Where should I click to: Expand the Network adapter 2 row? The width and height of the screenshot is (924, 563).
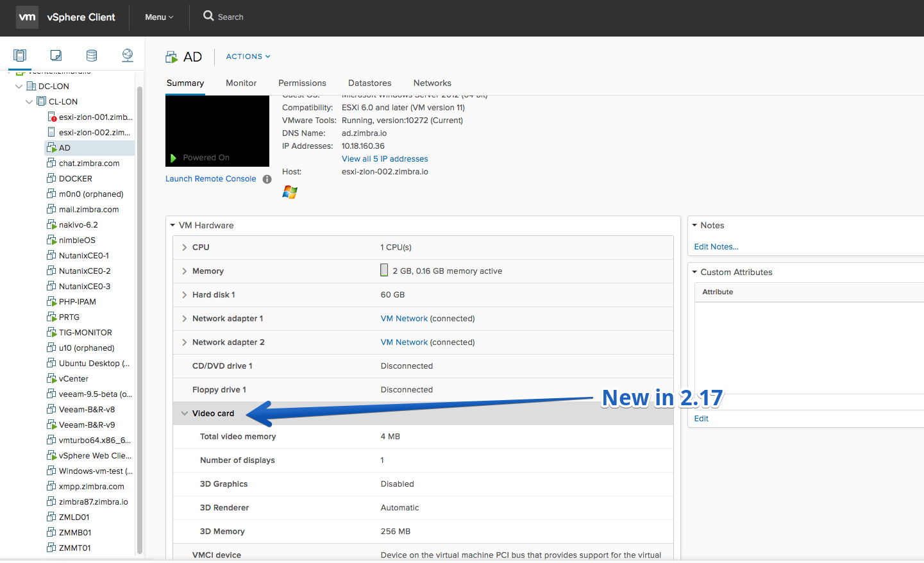(185, 342)
